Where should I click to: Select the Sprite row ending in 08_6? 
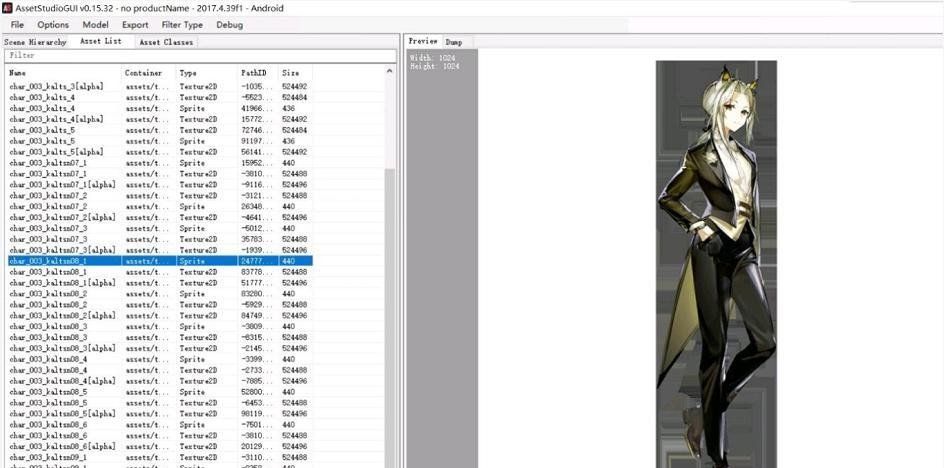click(x=160, y=425)
